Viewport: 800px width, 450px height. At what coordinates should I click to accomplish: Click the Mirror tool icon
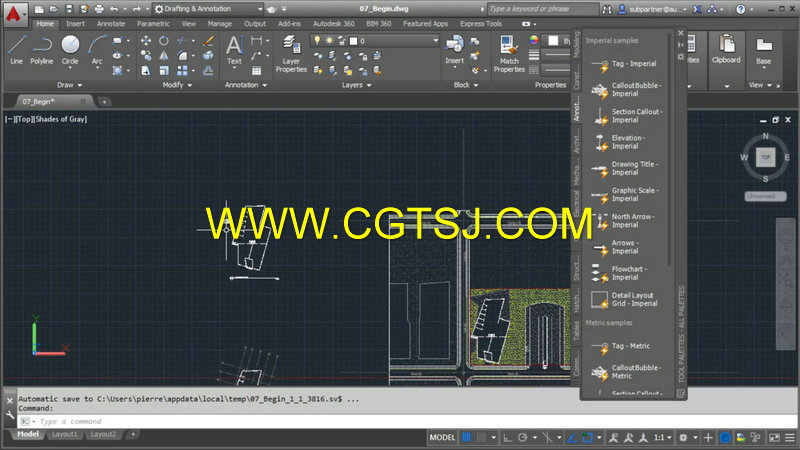[164, 56]
